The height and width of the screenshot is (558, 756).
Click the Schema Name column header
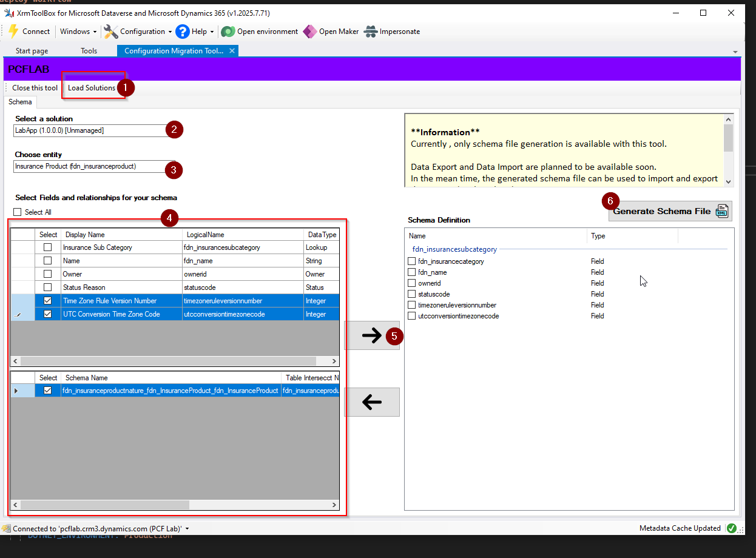click(171, 378)
